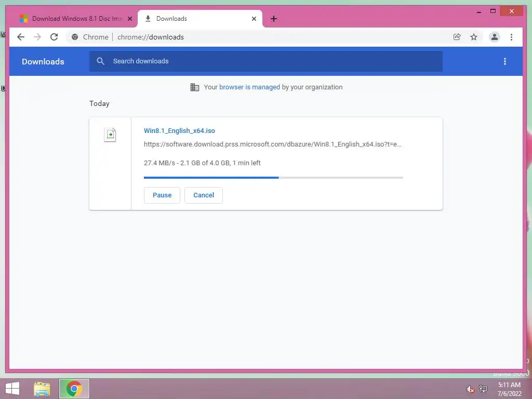Click the search magnifier icon in downloads
Image resolution: width=532 pixels, height=399 pixels.
[x=100, y=61]
